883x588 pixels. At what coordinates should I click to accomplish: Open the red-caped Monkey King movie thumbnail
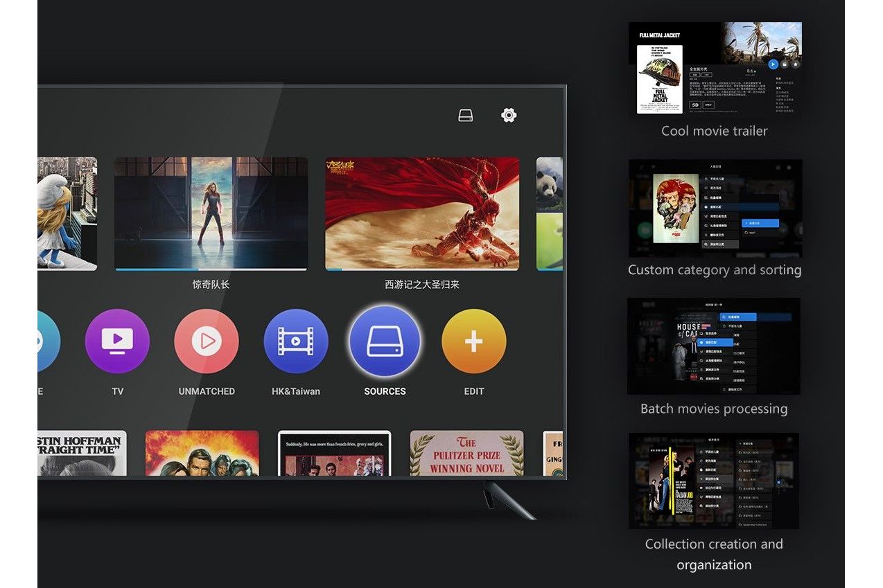(422, 213)
